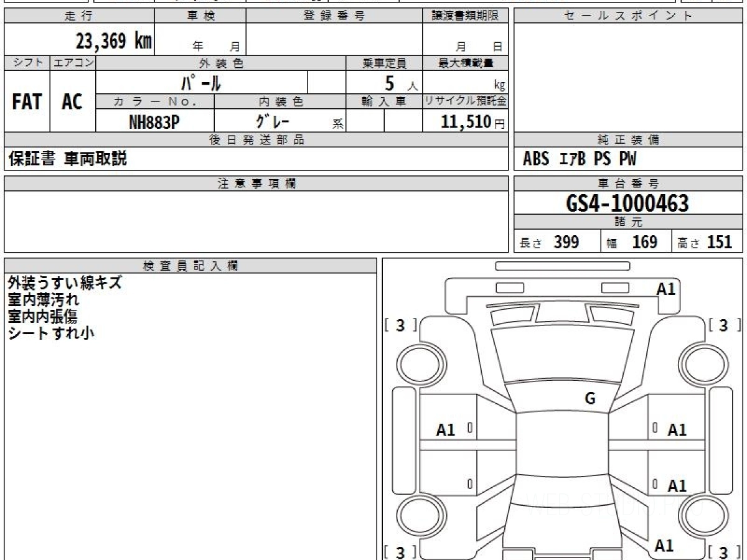Image resolution: width=747 pixels, height=560 pixels.
Task: Click the 最大積載量 header
Action: (x=465, y=63)
